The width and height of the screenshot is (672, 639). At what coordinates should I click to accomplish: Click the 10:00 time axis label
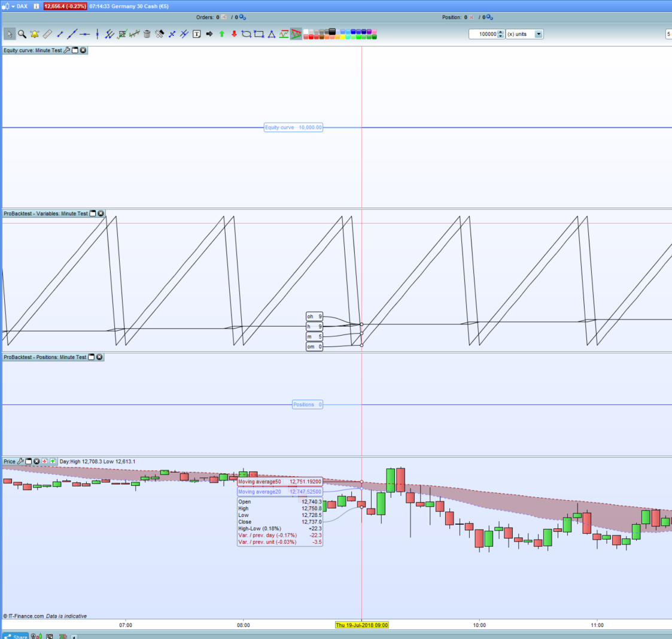tap(479, 625)
